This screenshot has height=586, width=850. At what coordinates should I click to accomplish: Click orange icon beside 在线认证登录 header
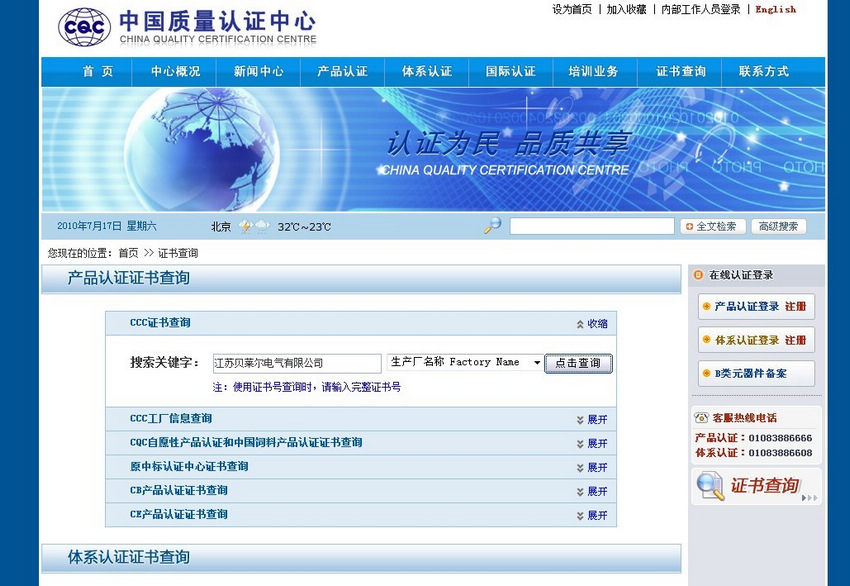pos(698,275)
